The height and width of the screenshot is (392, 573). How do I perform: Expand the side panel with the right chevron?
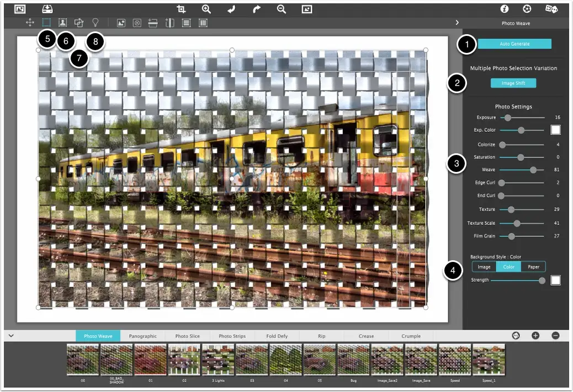(457, 23)
